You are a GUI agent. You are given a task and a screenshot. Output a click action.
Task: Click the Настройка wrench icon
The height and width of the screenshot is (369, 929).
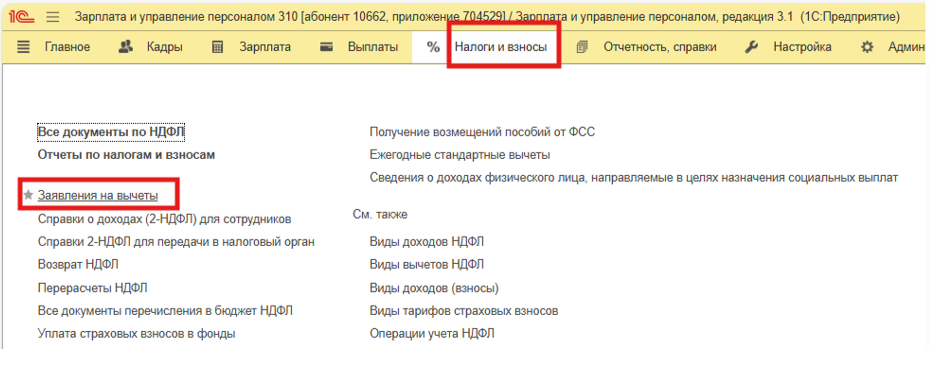752,47
